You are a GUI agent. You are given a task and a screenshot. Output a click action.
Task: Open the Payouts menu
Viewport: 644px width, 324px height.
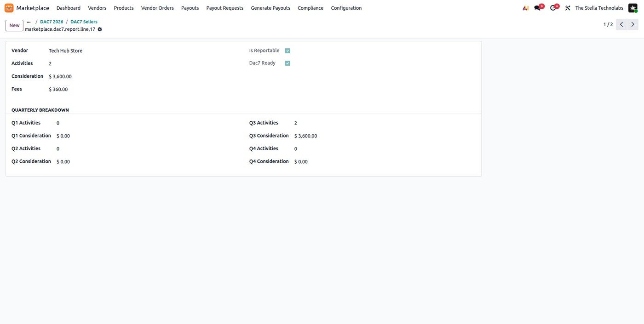coord(190,8)
